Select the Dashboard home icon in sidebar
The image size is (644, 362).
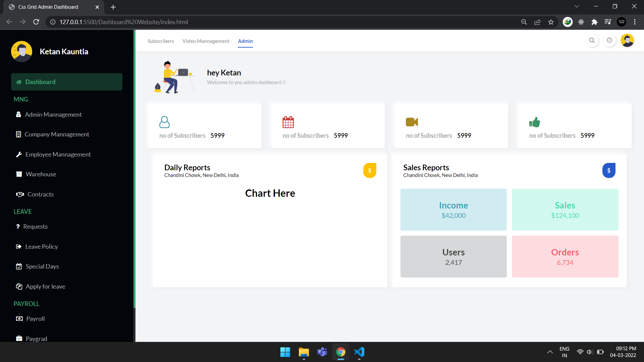19,82
